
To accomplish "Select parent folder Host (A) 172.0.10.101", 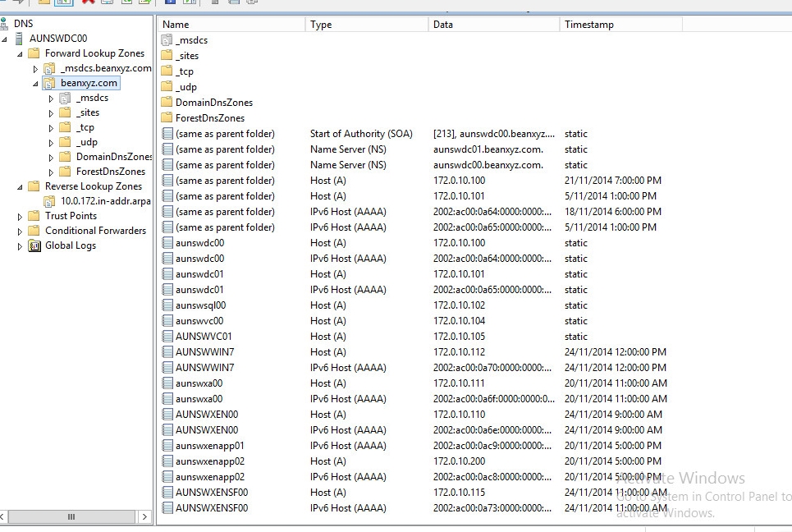I will click(x=459, y=196).
